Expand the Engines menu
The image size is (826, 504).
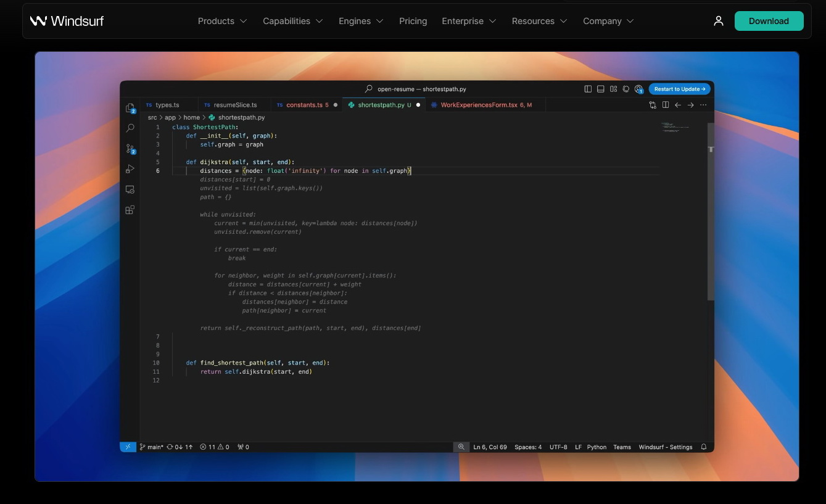tap(361, 21)
